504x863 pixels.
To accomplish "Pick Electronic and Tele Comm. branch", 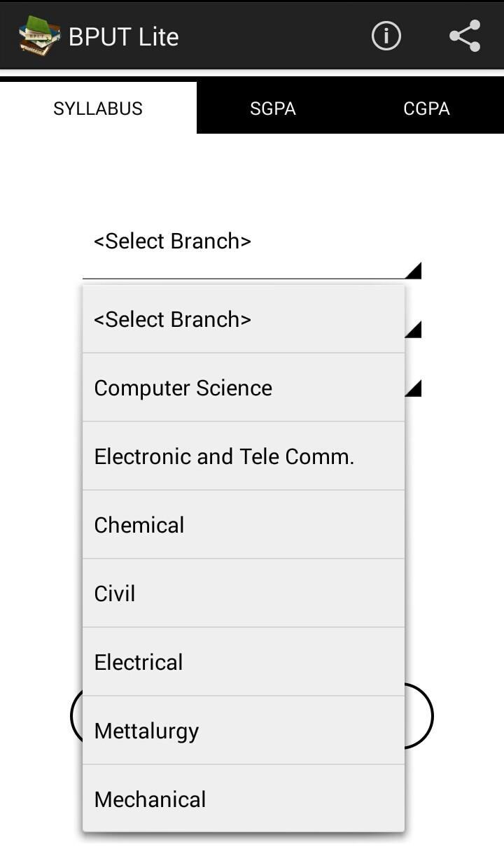I will [x=243, y=456].
